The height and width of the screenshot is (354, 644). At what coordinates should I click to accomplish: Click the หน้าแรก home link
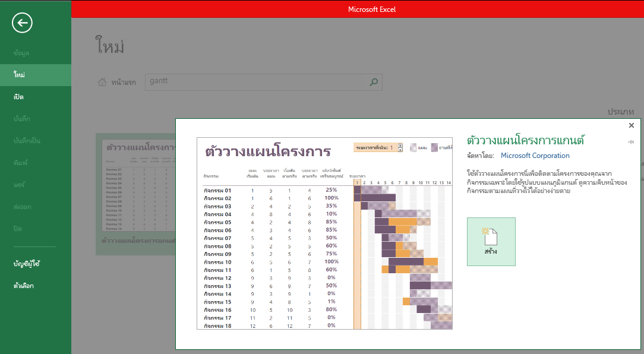click(123, 83)
